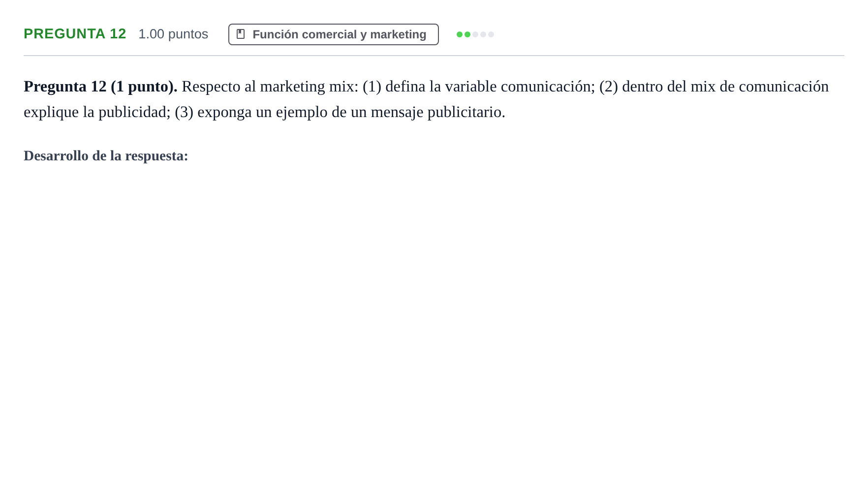The height and width of the screenshot is (478, 868).
Task: Click the bold Pregunta 12 (1 punto) text
Action: point(100,87)
